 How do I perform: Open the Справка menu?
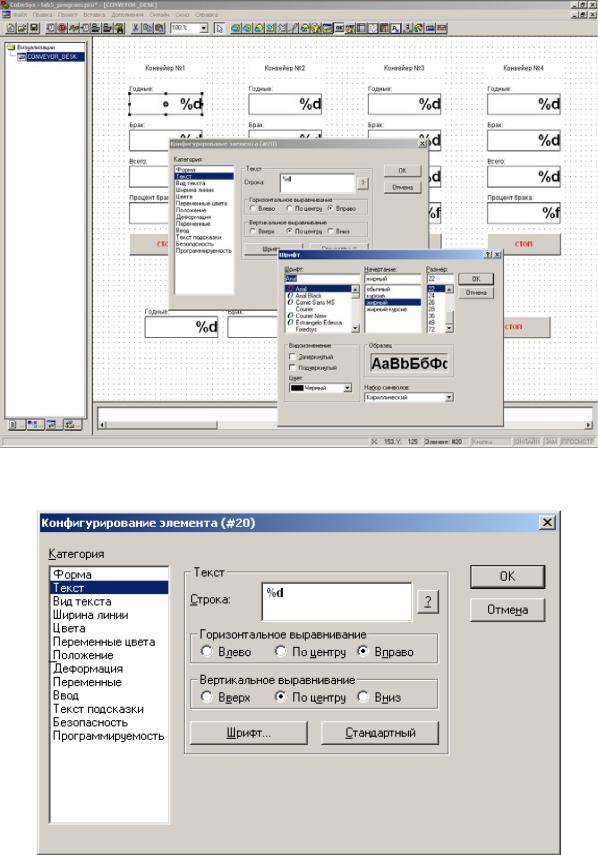pyautogui.click(x=207, y=15)
